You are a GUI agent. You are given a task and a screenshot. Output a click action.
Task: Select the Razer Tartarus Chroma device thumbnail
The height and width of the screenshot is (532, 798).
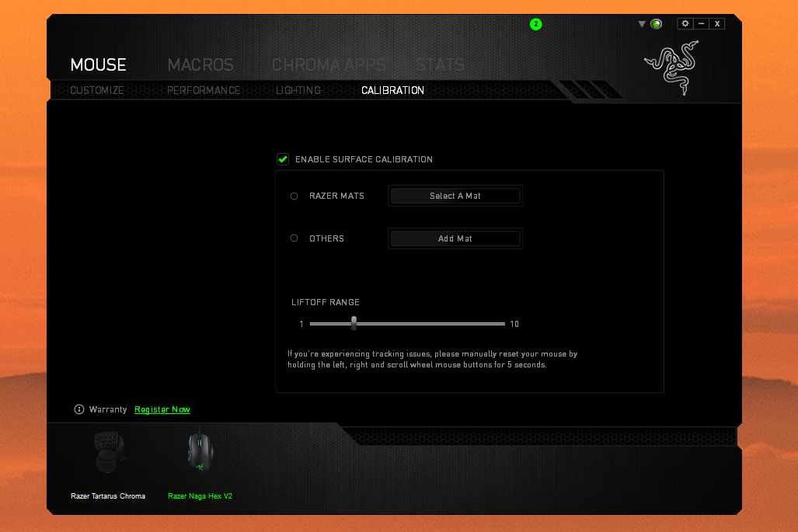109,452
